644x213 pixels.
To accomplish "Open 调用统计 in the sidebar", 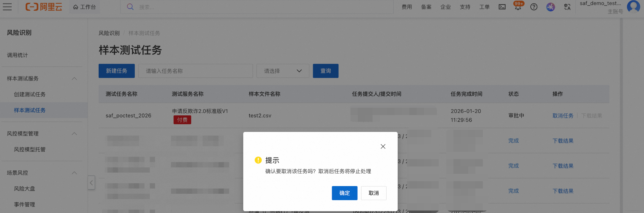I will [17, 55].
